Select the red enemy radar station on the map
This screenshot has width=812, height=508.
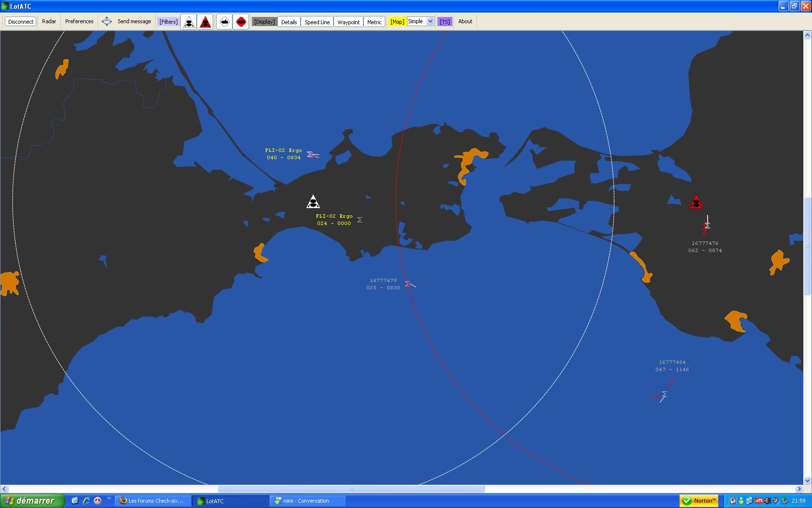coord(696,202)
